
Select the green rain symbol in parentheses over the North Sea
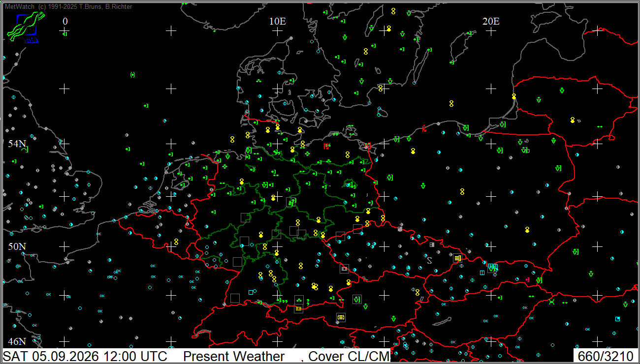[x=132, y=75]
